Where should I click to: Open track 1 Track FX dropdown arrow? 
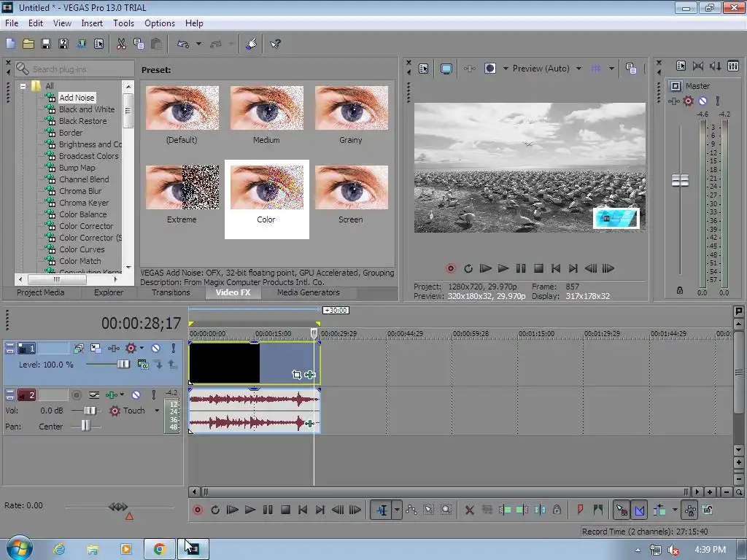[x=142, y=348]
